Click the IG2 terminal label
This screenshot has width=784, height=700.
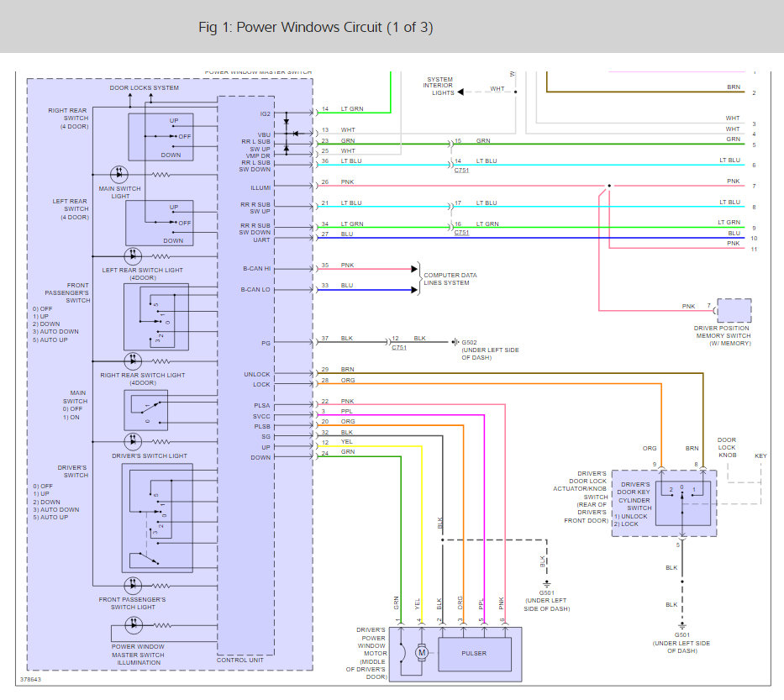[x=265, y=114]
